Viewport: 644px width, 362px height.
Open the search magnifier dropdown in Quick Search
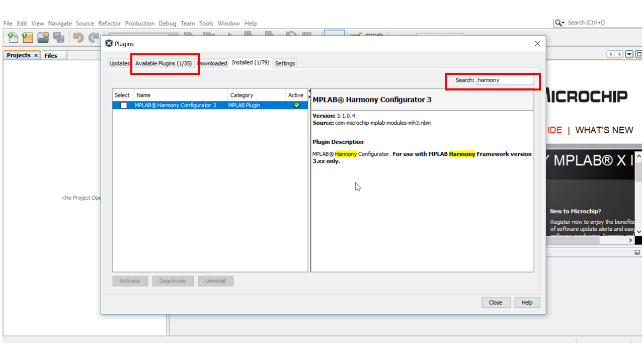click(x=560, y=23)
